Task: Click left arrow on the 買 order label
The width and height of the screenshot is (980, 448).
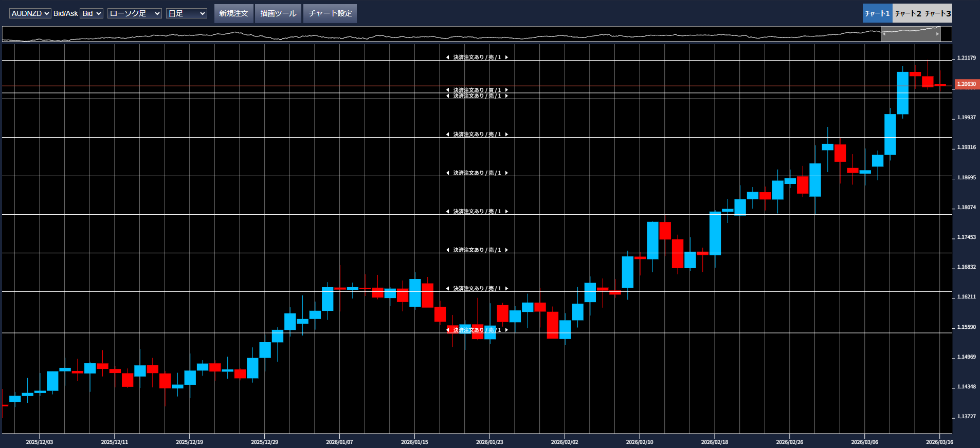Action: [447, 90]
